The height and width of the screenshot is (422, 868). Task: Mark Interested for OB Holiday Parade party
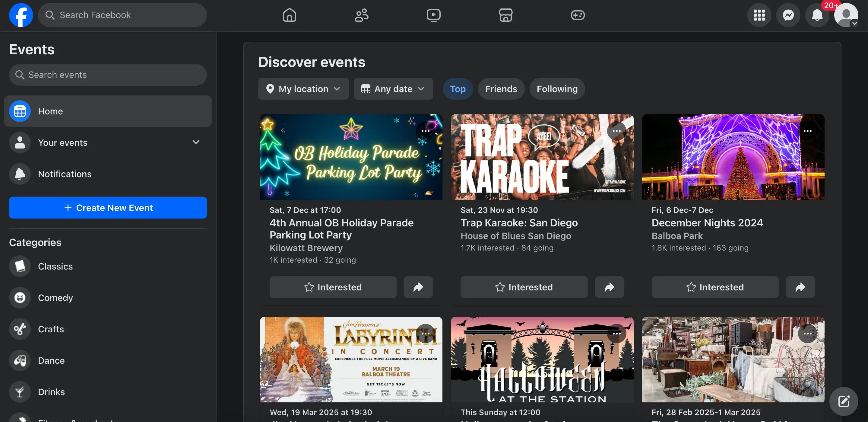(333, 287)
